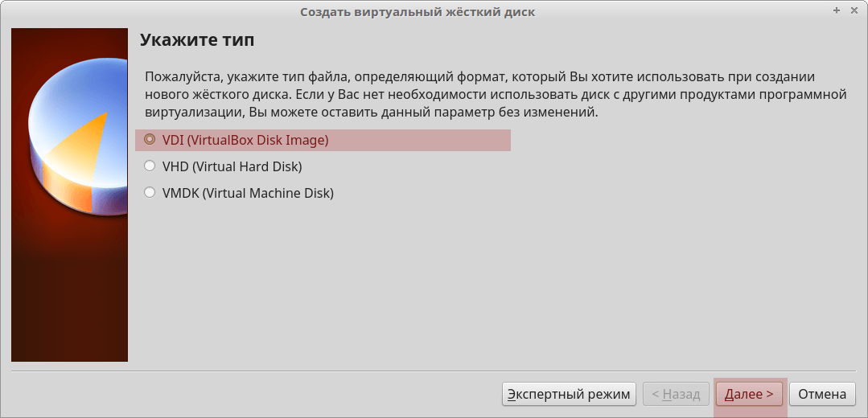Switch to Экспертный режим
The image size is (868, 418).
[570, 394]
